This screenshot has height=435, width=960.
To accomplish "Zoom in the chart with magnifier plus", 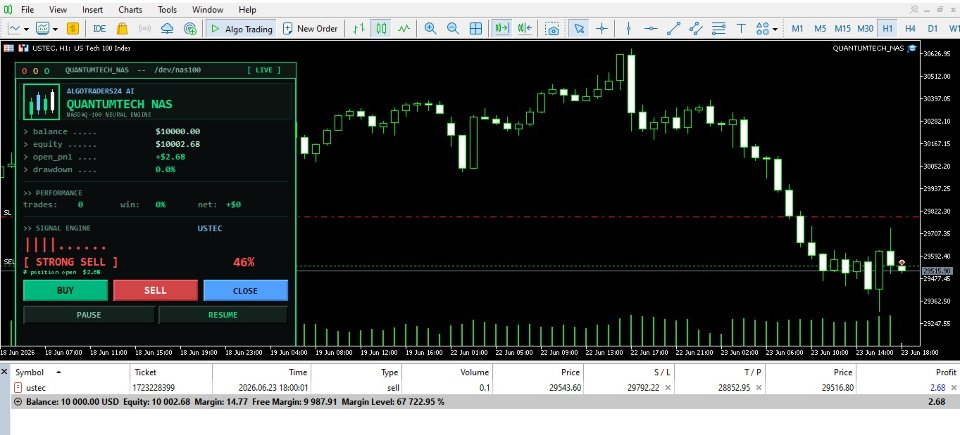I will coord(430,28).
